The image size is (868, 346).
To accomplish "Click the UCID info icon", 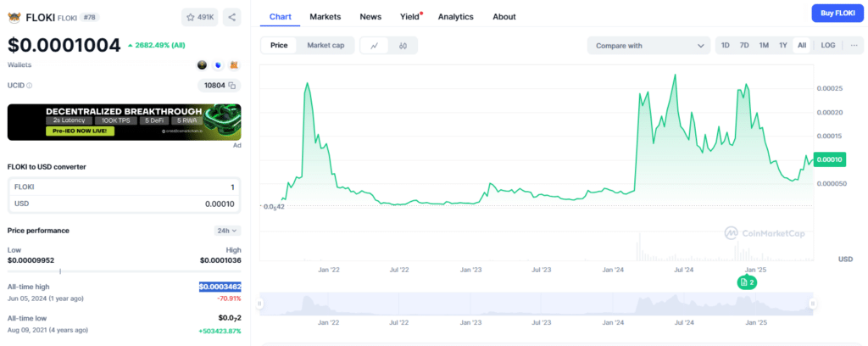I will tap(30, 86).
